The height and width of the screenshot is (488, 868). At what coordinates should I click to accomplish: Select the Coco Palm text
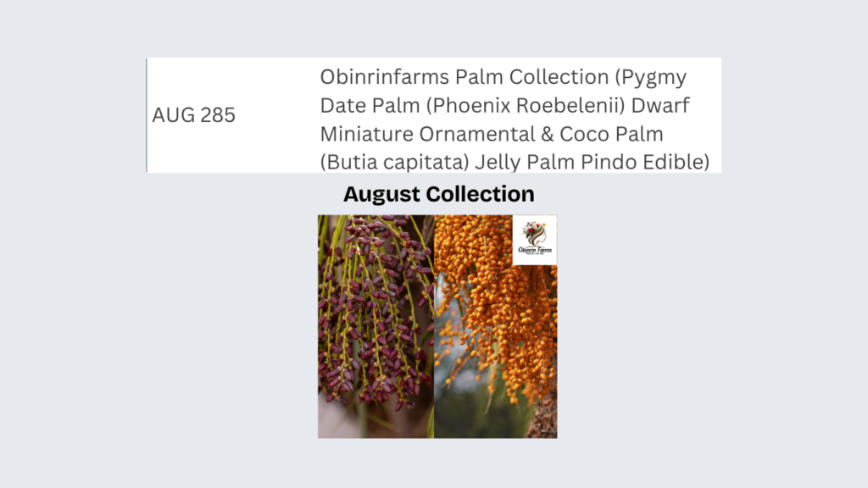tap(611, 134)
